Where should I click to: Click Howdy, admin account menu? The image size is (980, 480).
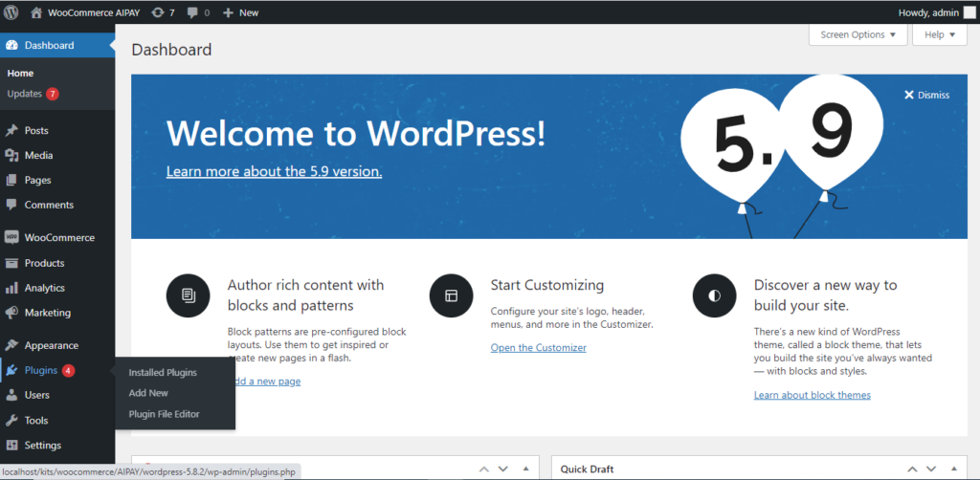pyautogui.click(x=928, y=12)
